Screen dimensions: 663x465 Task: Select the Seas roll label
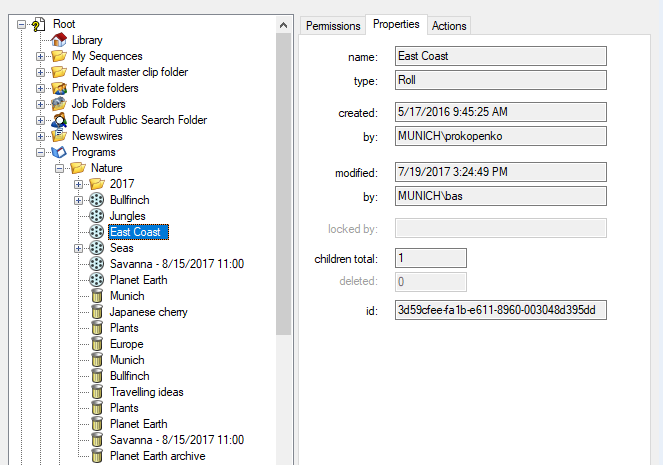(122, 248)
